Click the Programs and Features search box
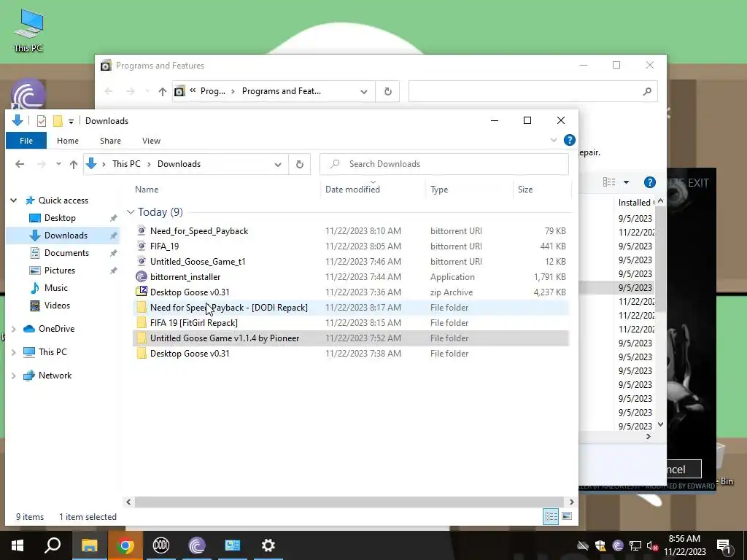This screenshot has width=747, height=560. point(533,91)
